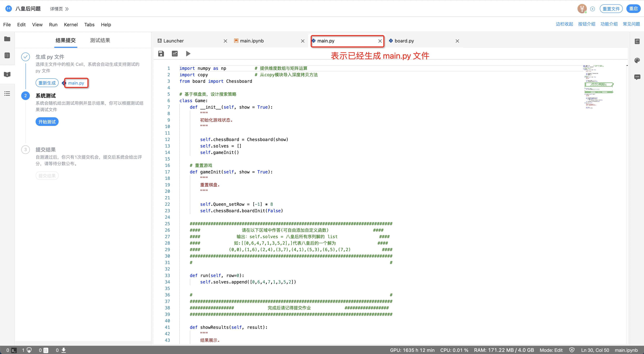The width and height of the screenshot is (644, 354).
Task: Click the 边栏收起 collapse sidebar link
Action: click(564, 24)
